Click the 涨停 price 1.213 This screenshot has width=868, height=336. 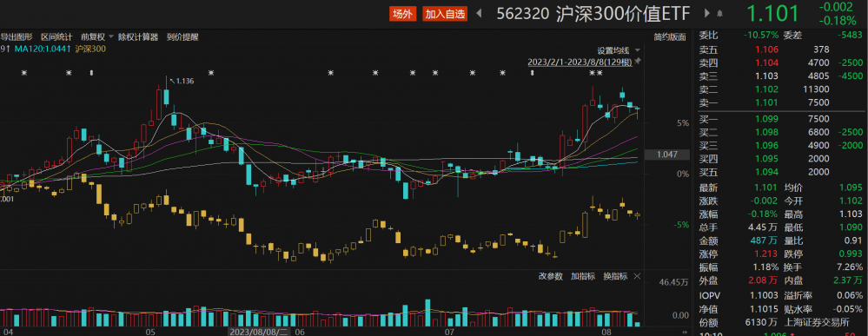coord(766,254)
